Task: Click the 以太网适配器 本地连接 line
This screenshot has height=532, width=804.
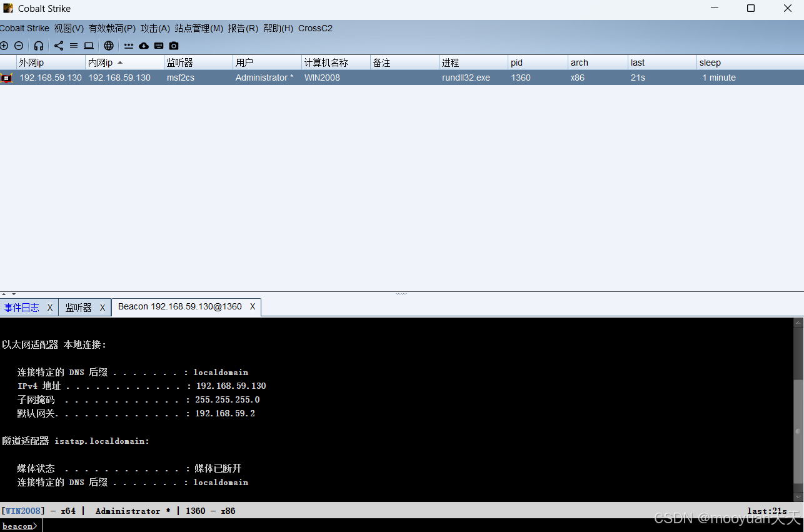Action: [54, 345]
